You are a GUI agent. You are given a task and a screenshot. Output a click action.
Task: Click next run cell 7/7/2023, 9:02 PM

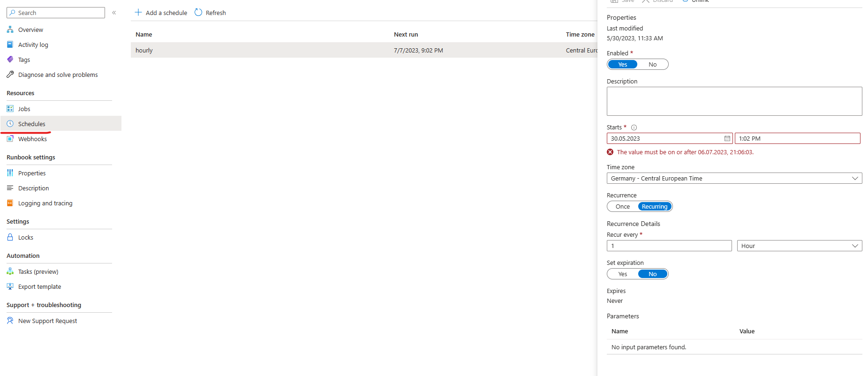[418, 50]
